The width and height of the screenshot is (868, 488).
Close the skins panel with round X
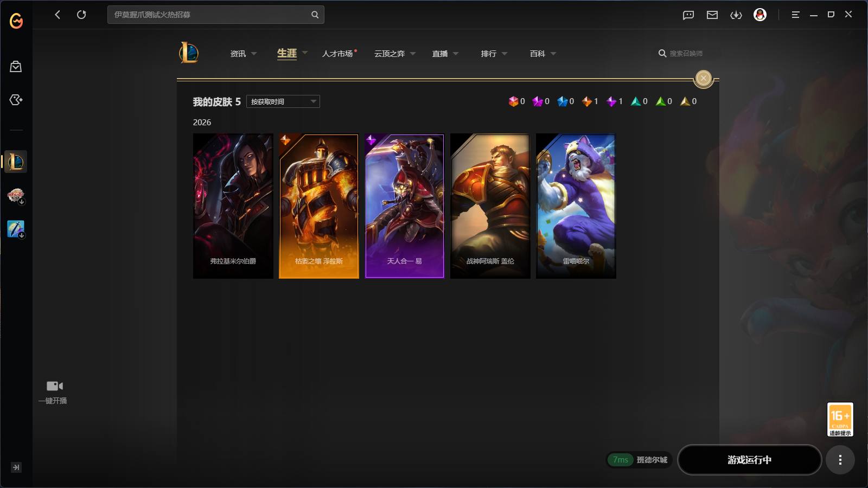[704, 78]
